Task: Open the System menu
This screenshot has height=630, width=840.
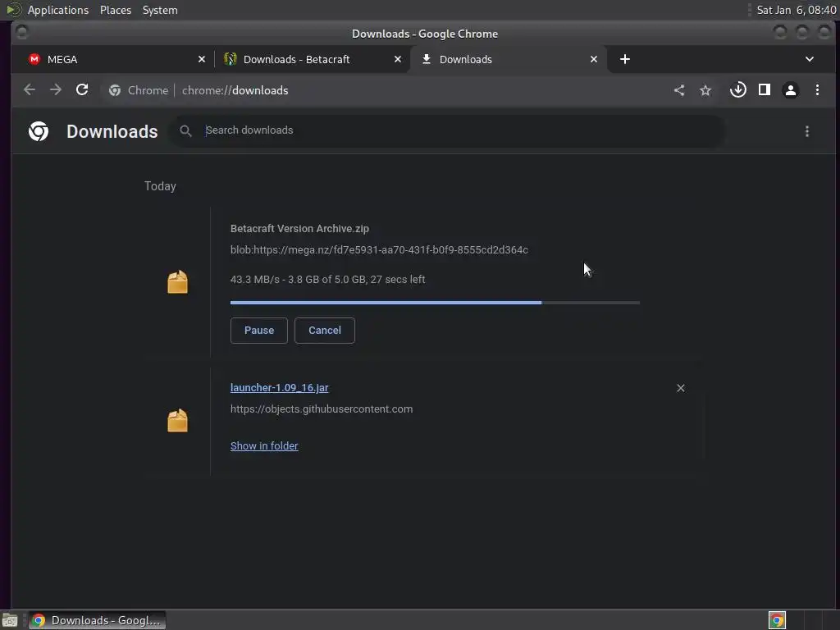Action: (160, 10)
